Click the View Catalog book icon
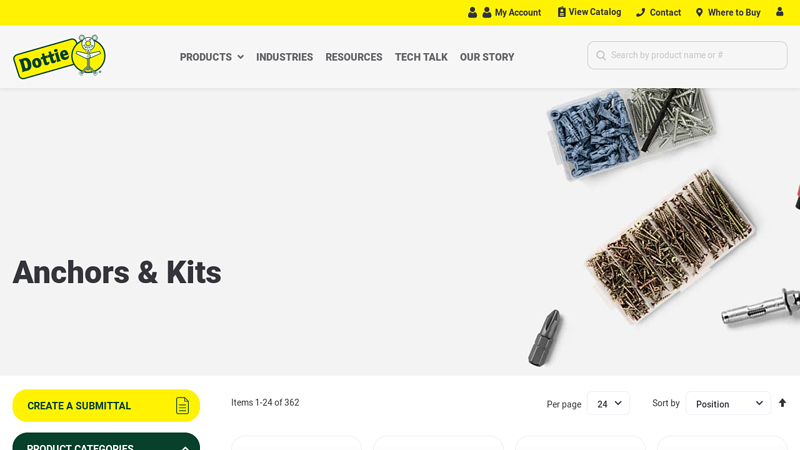This screenshot has height=450, width=800. coord(561,12)
